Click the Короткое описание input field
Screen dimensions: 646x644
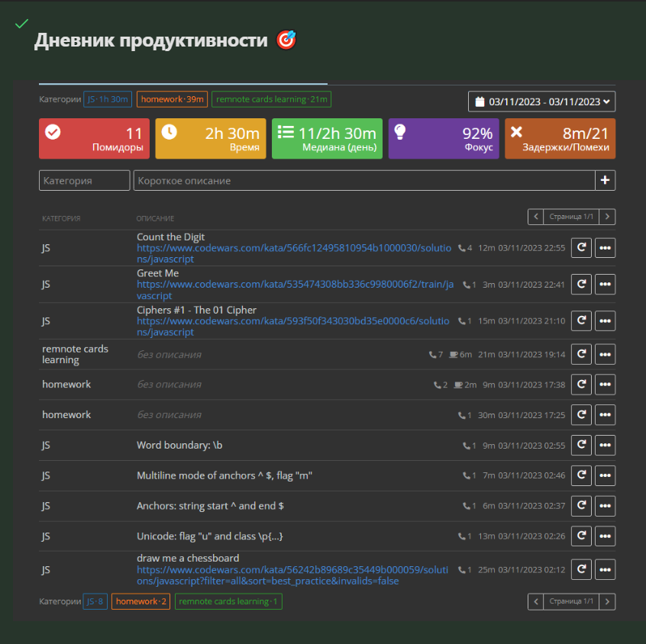363,181
